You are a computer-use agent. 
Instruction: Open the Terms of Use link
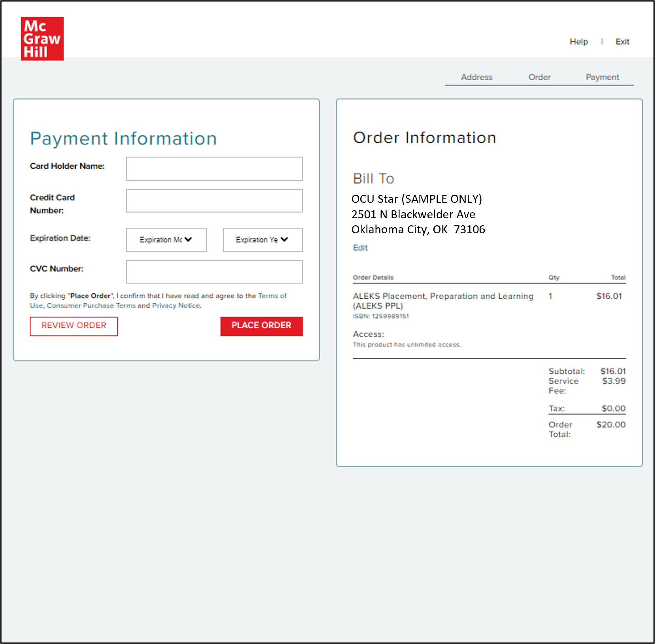pyautogui.click(x=272, y=296)
